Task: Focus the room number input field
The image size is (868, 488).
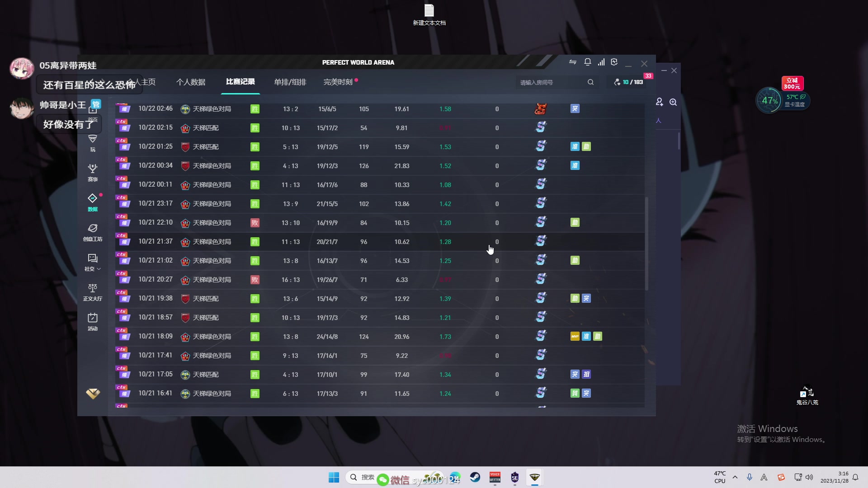Action: 551,82
